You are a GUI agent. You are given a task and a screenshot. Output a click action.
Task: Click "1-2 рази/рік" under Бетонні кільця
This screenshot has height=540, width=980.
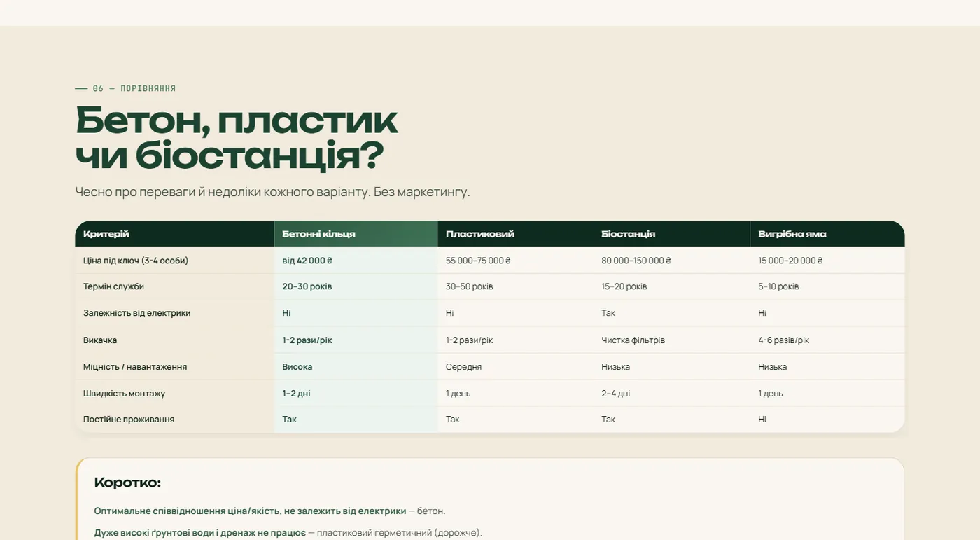click(x=307, y=340)
